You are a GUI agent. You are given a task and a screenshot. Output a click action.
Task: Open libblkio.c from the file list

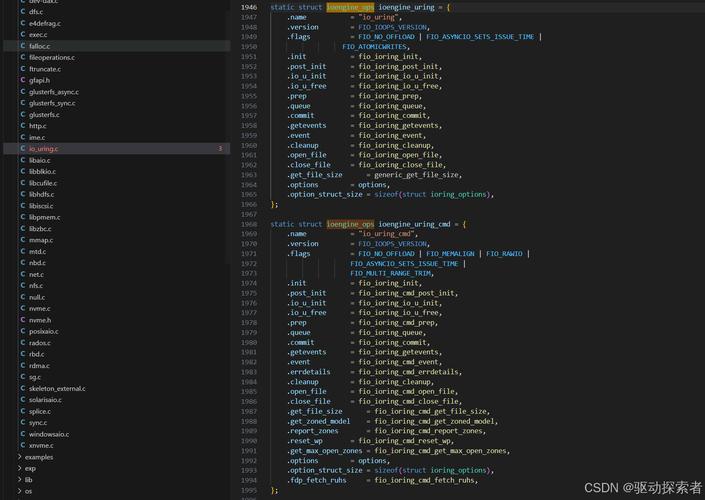pyautogui.click(x=42, y=171)
